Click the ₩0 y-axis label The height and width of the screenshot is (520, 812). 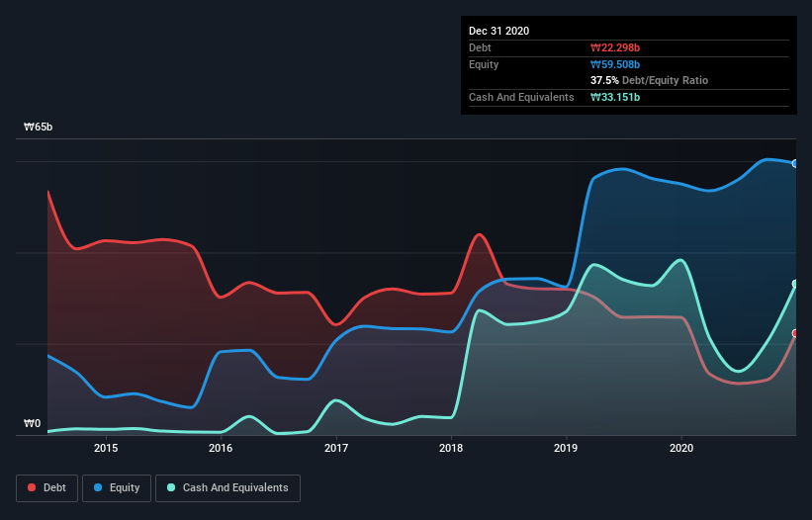[x=32, y=423]
